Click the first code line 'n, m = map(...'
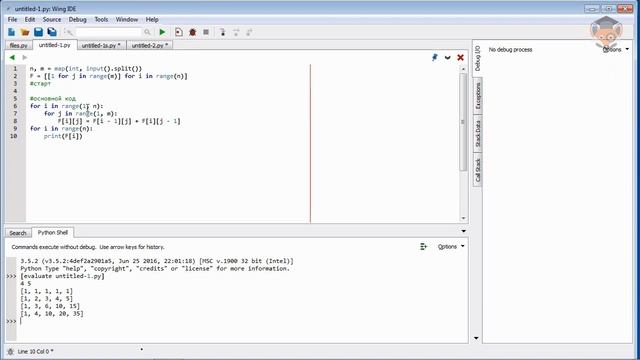640x360 pixels. 86,69
